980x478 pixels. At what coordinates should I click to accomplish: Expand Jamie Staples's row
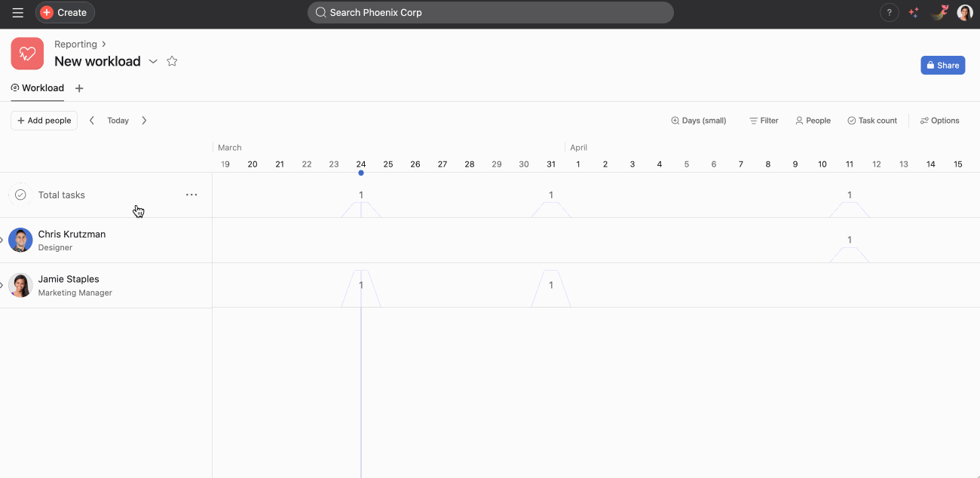(x=2, y=285)
